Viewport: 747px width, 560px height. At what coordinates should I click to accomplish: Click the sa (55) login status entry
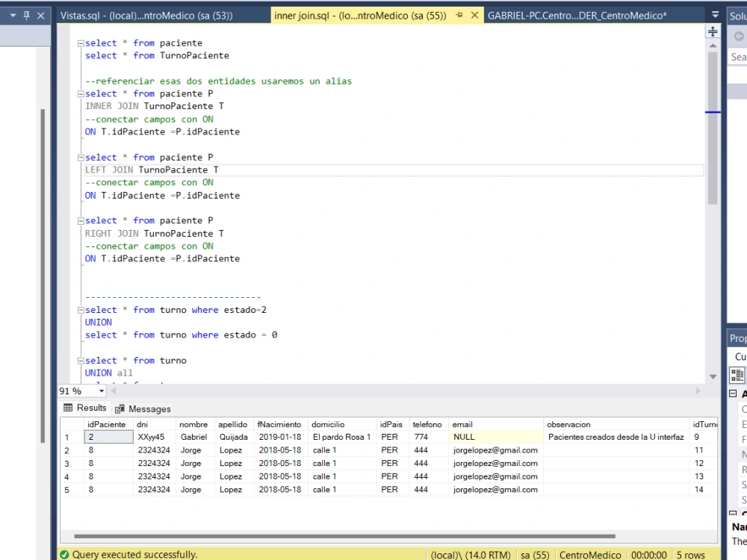[535, 556]
